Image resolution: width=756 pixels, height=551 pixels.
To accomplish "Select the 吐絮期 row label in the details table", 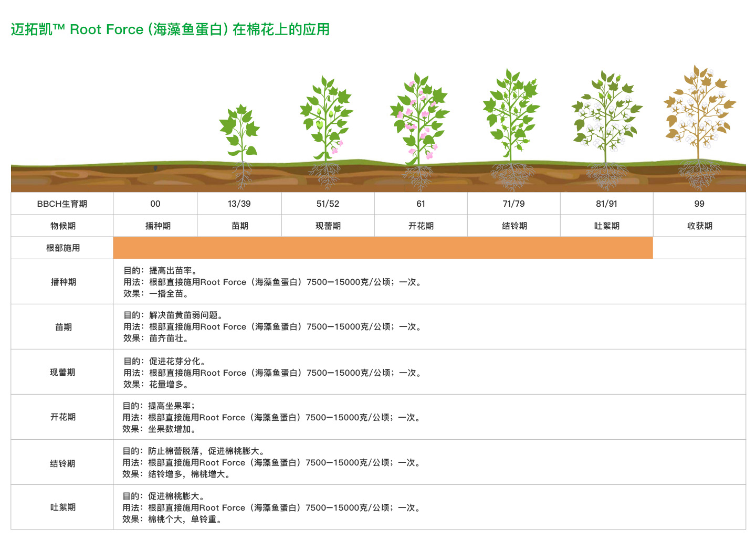I will (63, 507).
